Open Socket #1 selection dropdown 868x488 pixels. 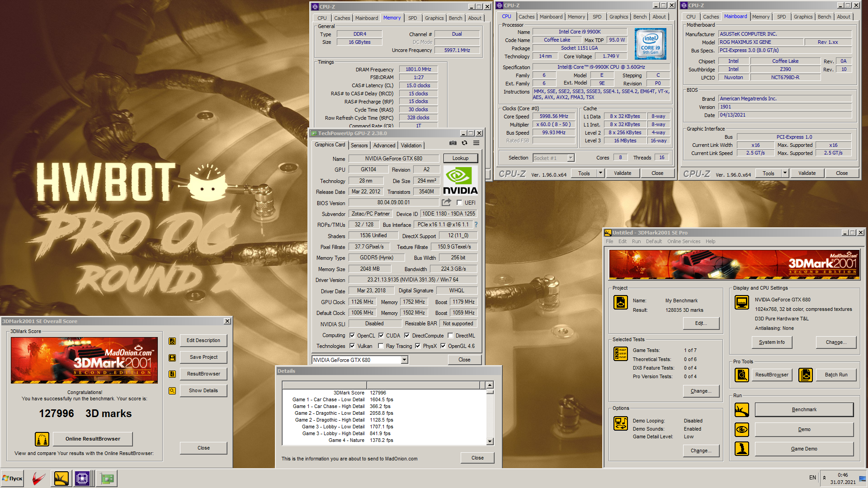pyautogui.click(x=553, y=158)
